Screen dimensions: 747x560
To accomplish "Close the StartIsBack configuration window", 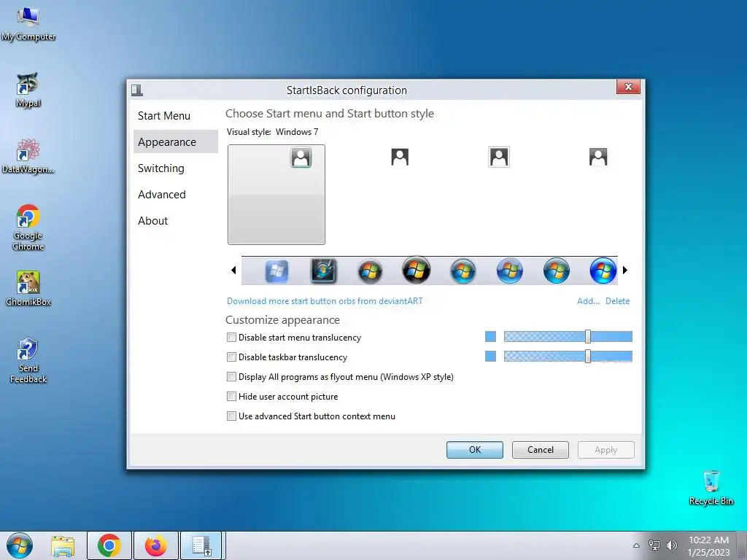I will (628, 87).
